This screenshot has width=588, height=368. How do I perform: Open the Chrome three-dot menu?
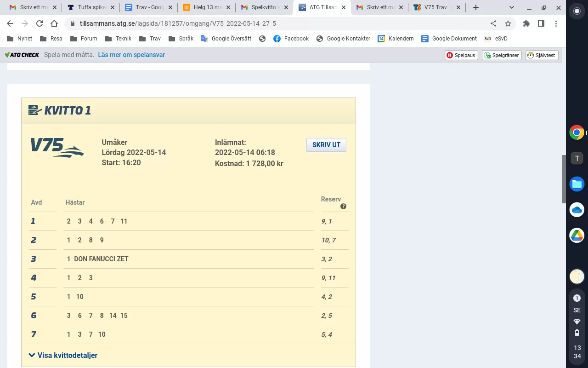[556, 23]
